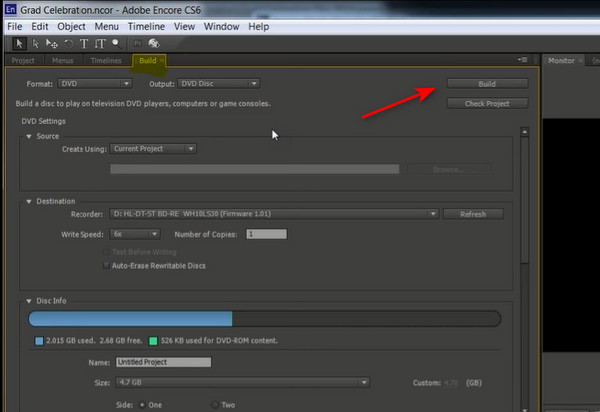Screen dimensions: 600x412
Task: Open the View menu
Action: (184, 26)
